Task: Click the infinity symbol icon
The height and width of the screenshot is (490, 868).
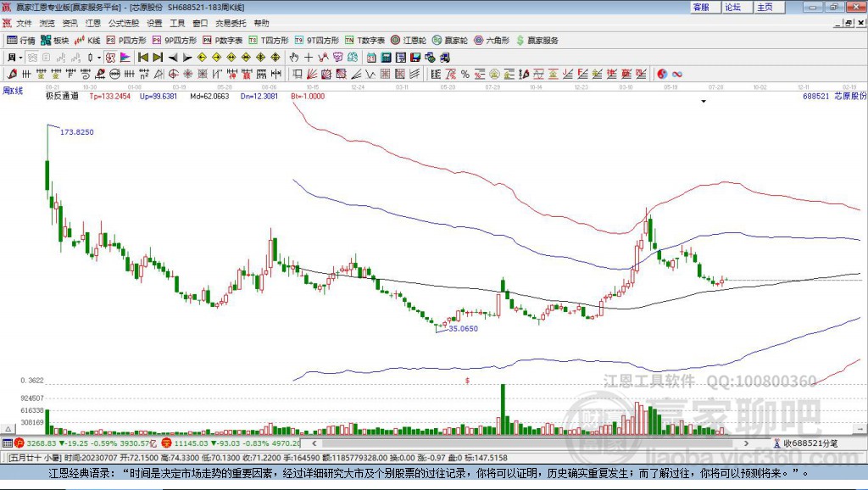Action: [677, 75]
